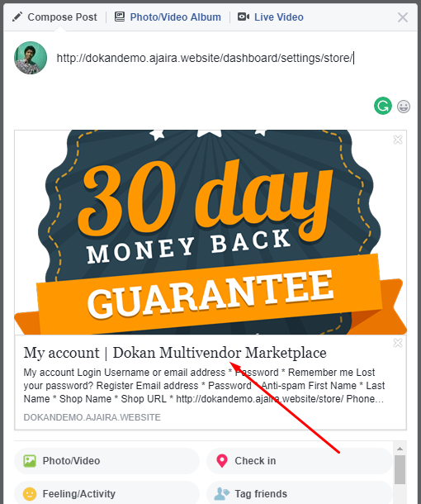
Task: Click the Grammarly green icon
Action: [x=383, y=106]
